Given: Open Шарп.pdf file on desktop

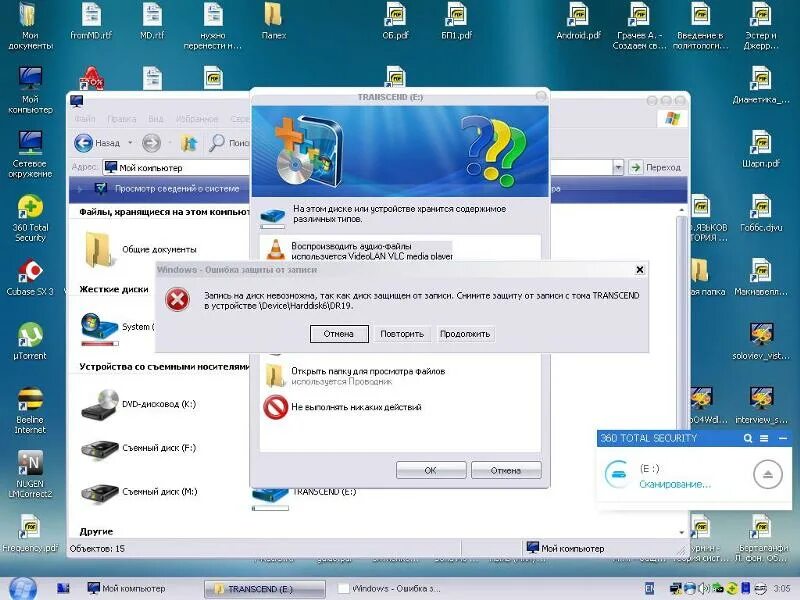Looking at the screenshot, I should (x=761, y=149).
